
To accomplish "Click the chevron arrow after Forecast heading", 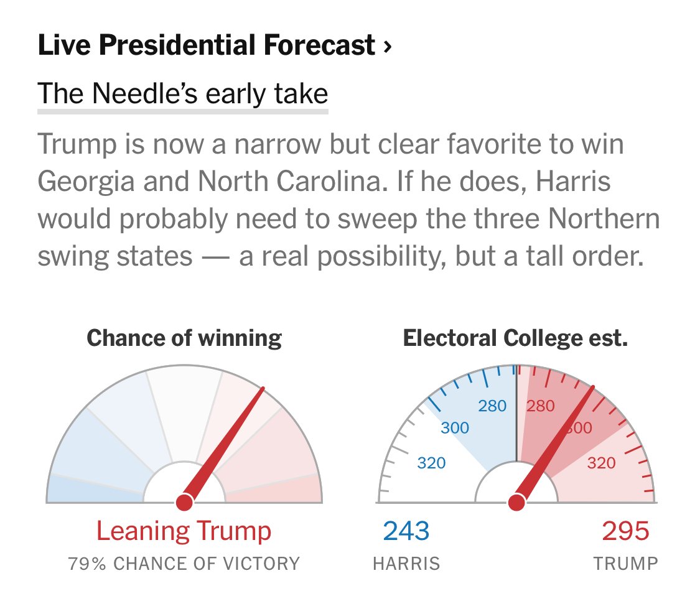I will [388, 47].
